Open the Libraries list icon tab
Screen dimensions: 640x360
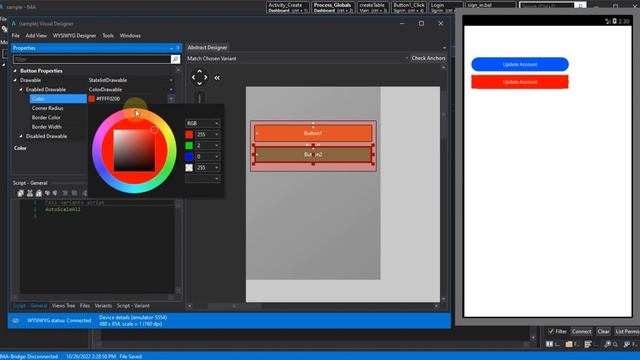tap(588, 344)
